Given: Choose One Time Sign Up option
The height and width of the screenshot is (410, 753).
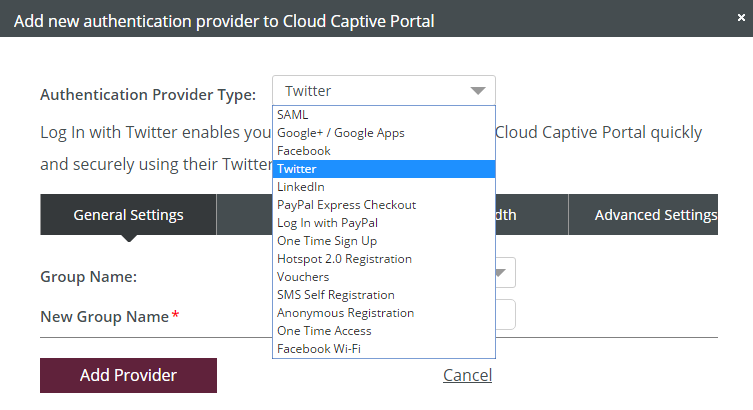Looking at the screenshot, I should pos(384,241).
